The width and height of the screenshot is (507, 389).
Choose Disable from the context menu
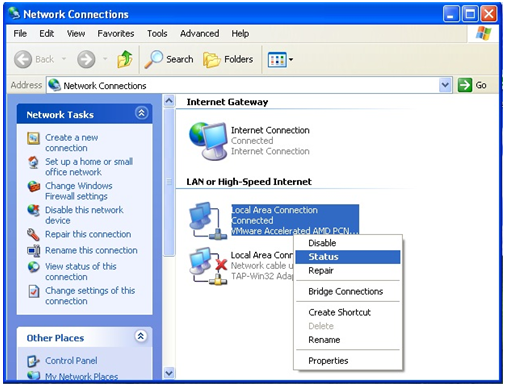[x=348, y=243]
